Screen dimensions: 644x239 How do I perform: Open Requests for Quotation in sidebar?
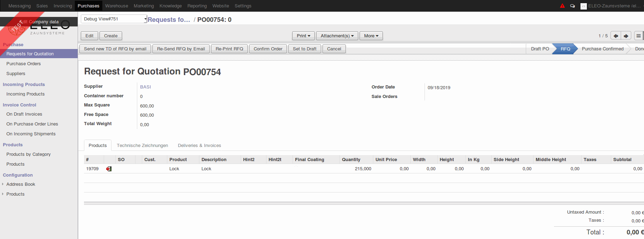click(39, 54)
